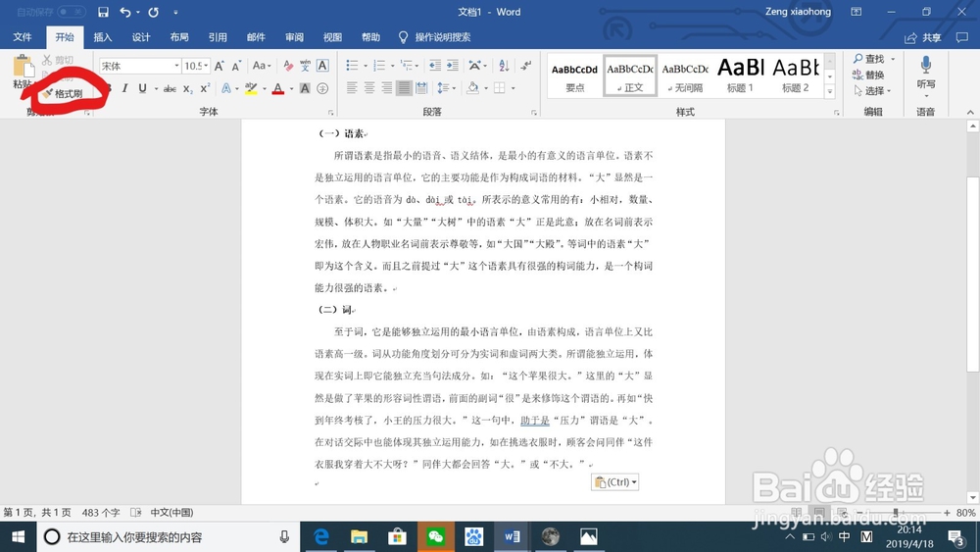The image size is (980, 552).
Task: Click the paragraph shading paint bucket
Action: 472,88
